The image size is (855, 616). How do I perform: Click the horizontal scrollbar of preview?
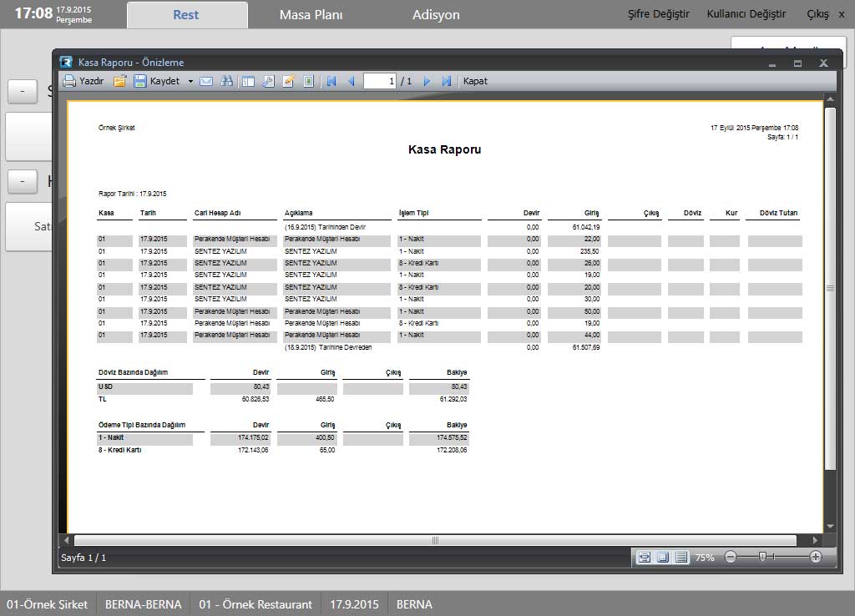pyautogui.click(x=435, y=540)
